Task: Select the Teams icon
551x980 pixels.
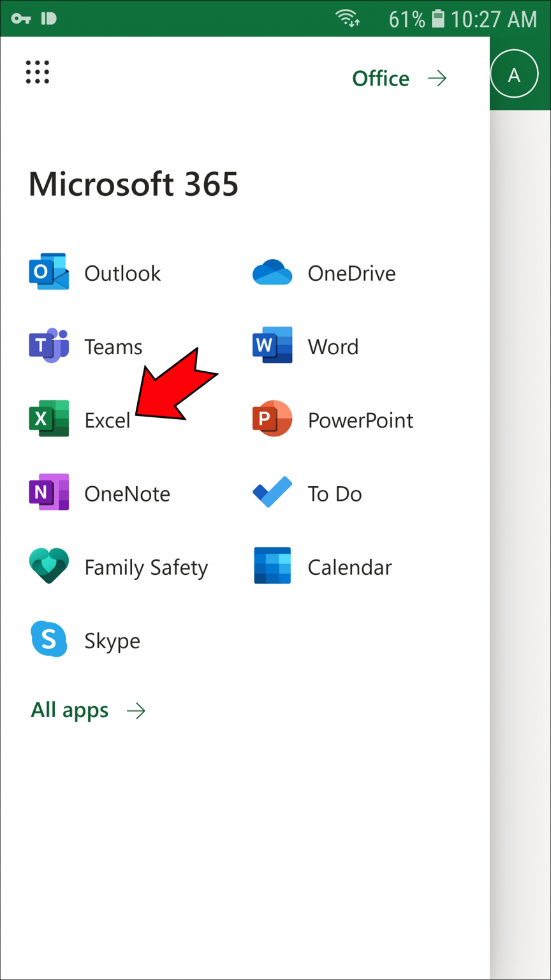Action: pos(49,346)
